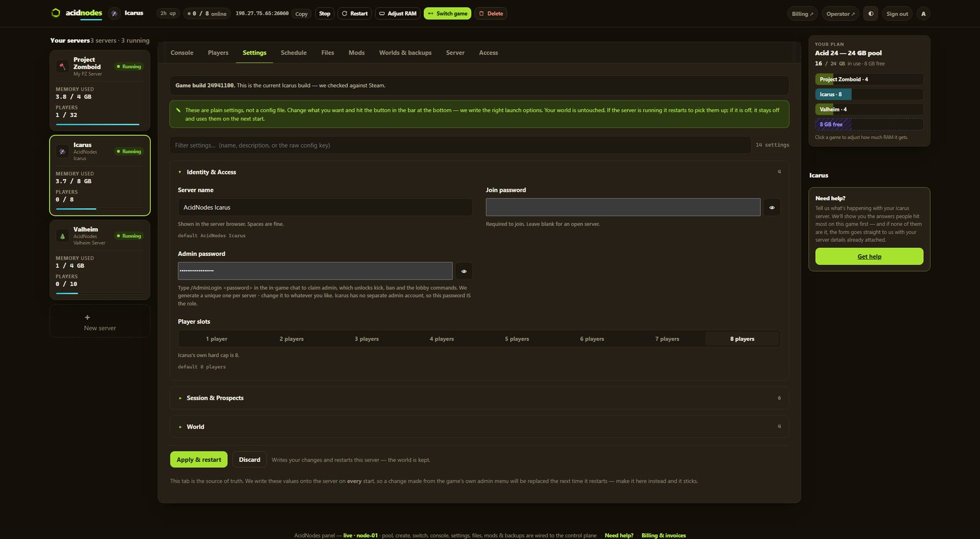Image resolution: width=980 pixels, height=539 pixels.
Task: Click the Get help button
Action: pos(869,256)
